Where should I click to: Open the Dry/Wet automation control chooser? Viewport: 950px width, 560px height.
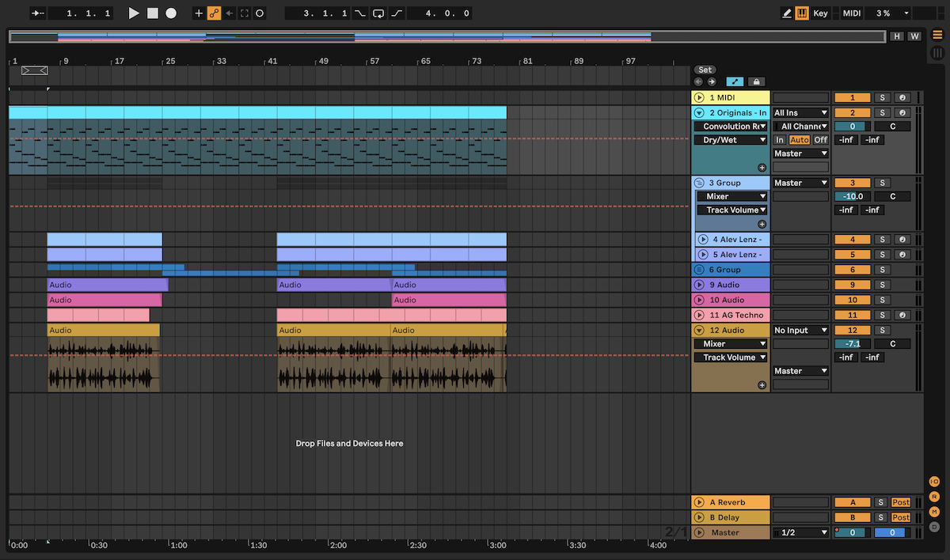coord(731,140)
